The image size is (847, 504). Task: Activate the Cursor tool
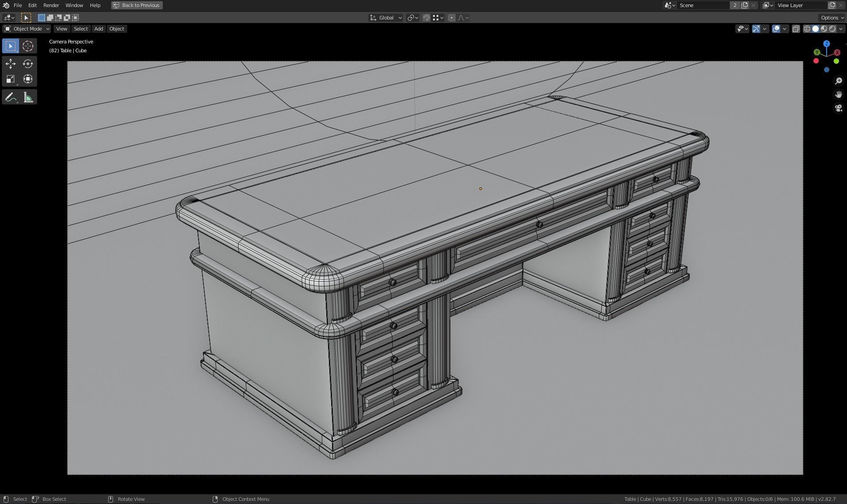tap(28, 46)
